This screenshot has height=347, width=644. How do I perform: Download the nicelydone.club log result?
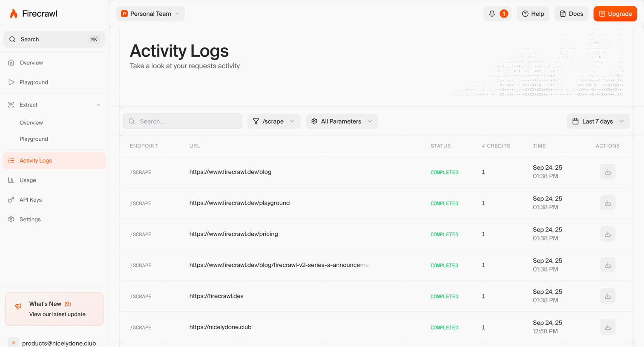608,327
